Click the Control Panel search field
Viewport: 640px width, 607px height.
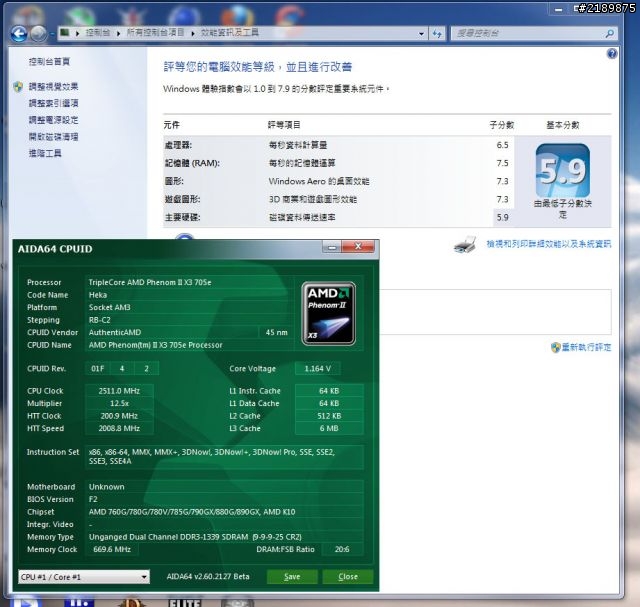(528, 33)
